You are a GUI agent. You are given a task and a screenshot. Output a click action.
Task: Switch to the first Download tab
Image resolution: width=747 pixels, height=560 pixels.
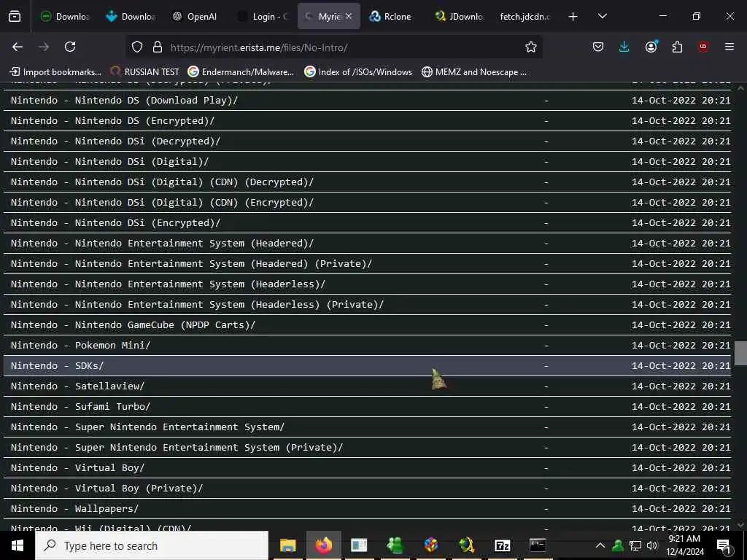[x=65, y=17]
